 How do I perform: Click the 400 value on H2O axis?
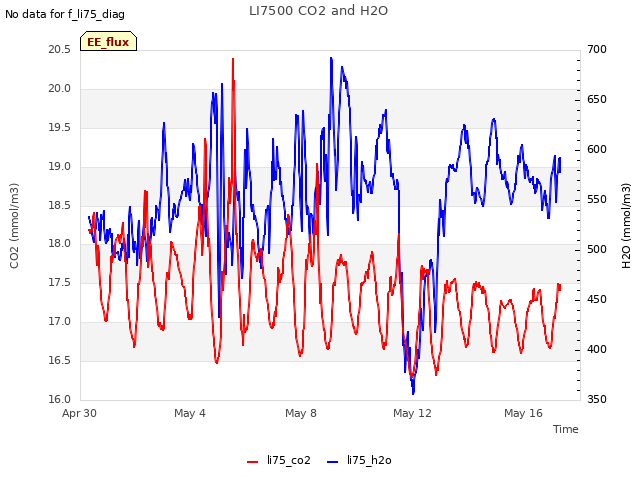[597, 349]
